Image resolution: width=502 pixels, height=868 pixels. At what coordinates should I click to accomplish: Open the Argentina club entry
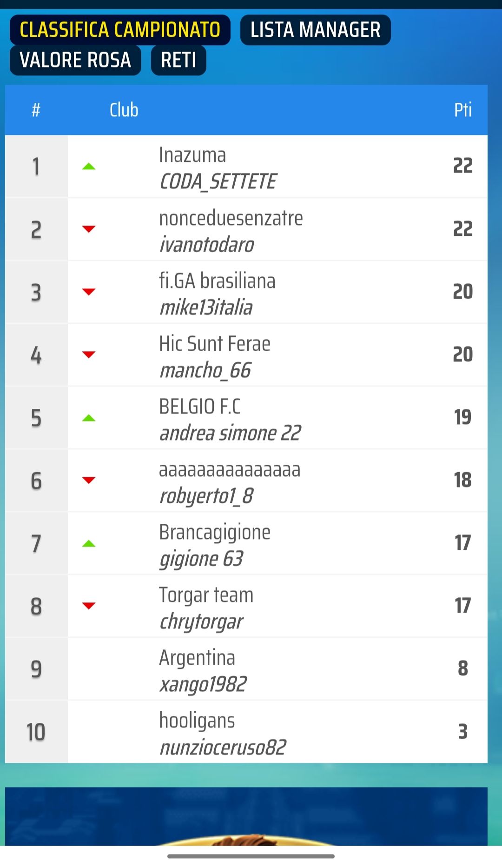point(197,658)
